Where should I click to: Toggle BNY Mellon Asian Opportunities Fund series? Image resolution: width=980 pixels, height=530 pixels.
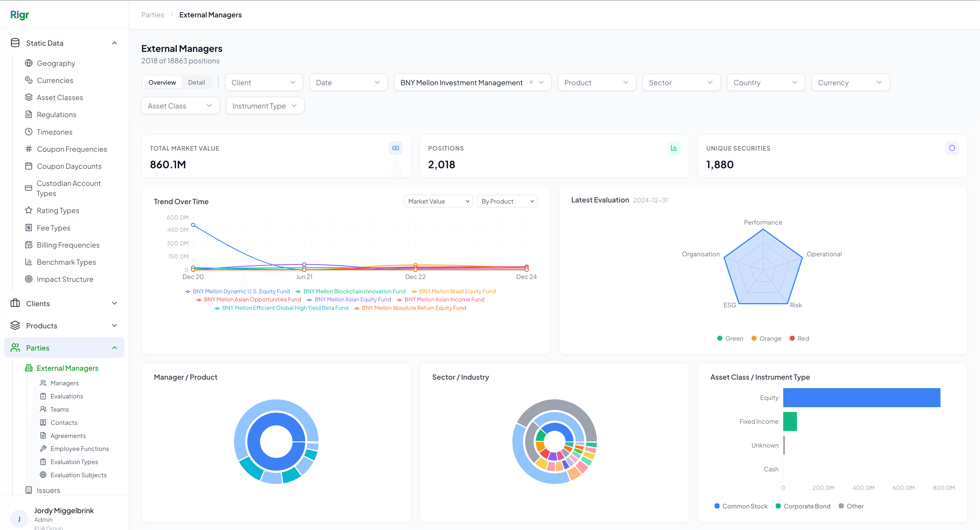click(x=249, y=299)
